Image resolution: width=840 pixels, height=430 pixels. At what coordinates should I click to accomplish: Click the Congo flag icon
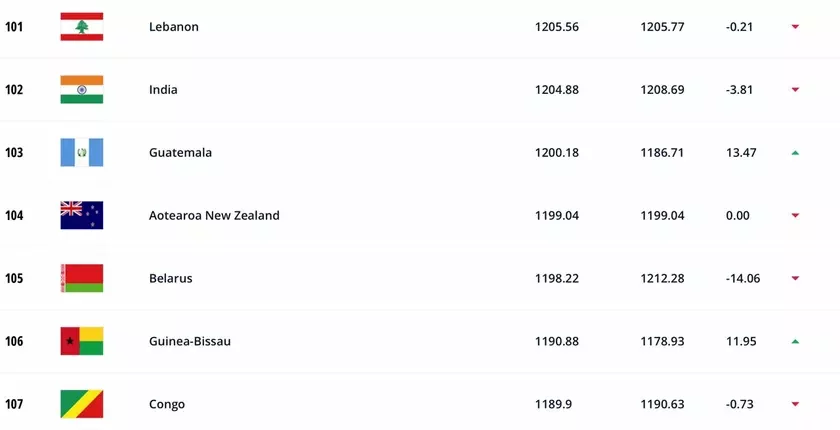81,404
